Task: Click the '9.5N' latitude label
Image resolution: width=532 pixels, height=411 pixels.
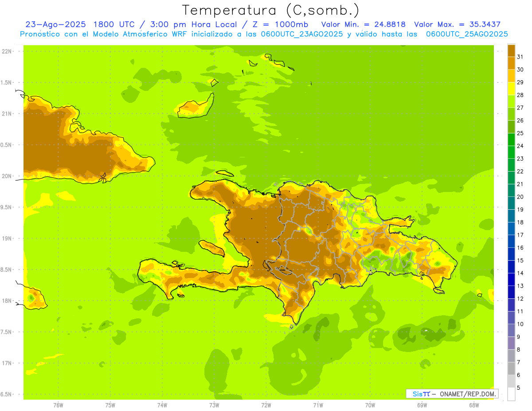Action: point(7,207)
